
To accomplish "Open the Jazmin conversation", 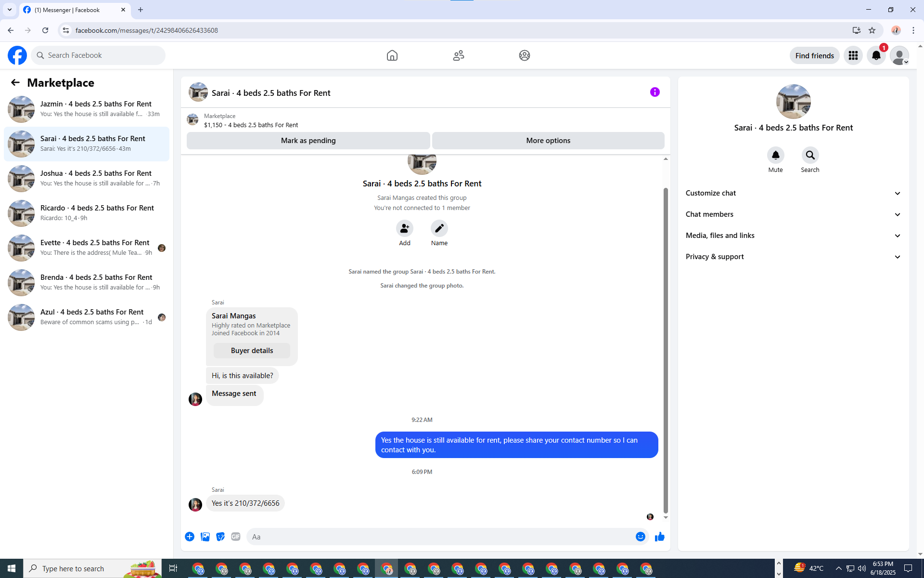I will point(87,109).
